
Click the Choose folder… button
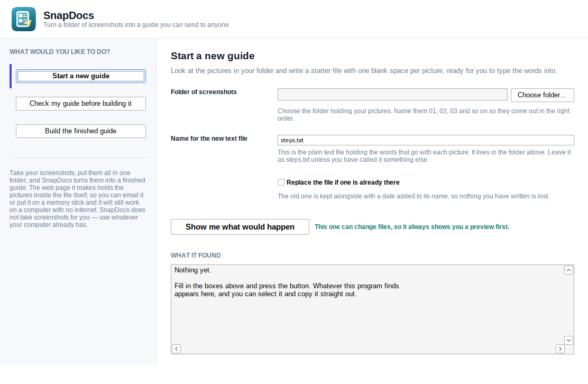(x=542, y=95)
